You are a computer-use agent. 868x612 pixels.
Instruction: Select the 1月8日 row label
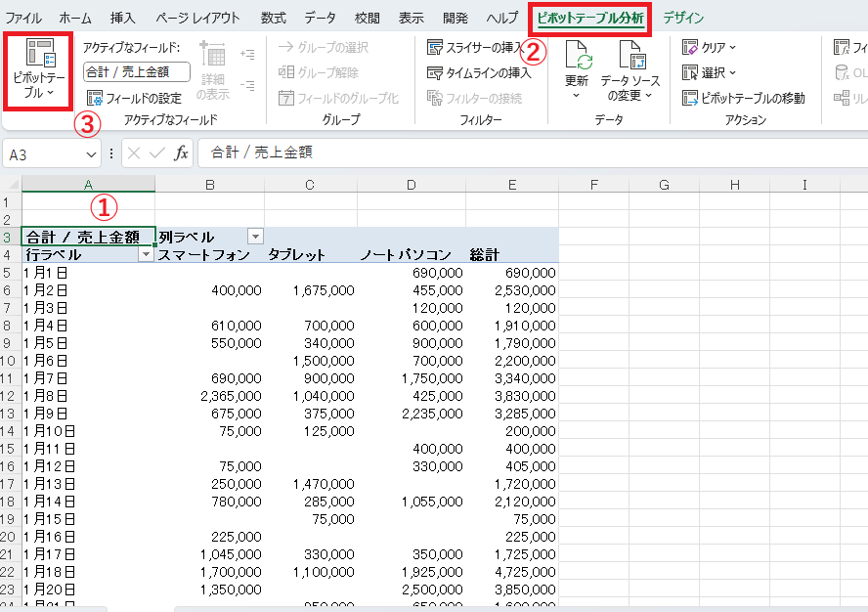(89, 396)
